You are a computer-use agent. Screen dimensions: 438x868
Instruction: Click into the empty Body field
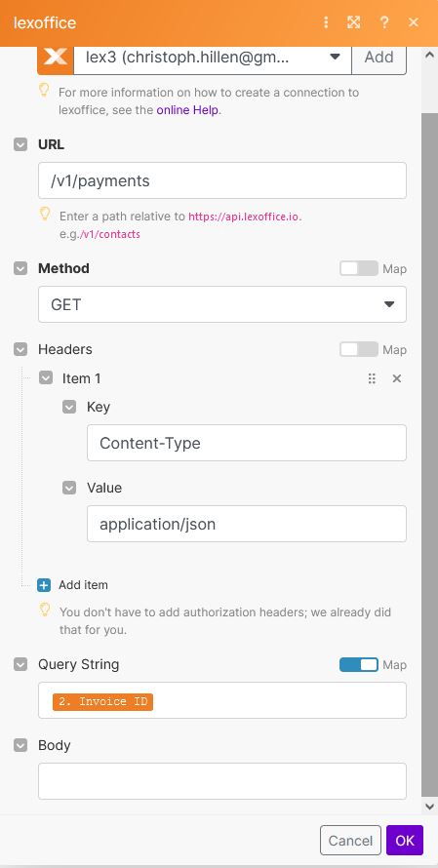[222, 781]
